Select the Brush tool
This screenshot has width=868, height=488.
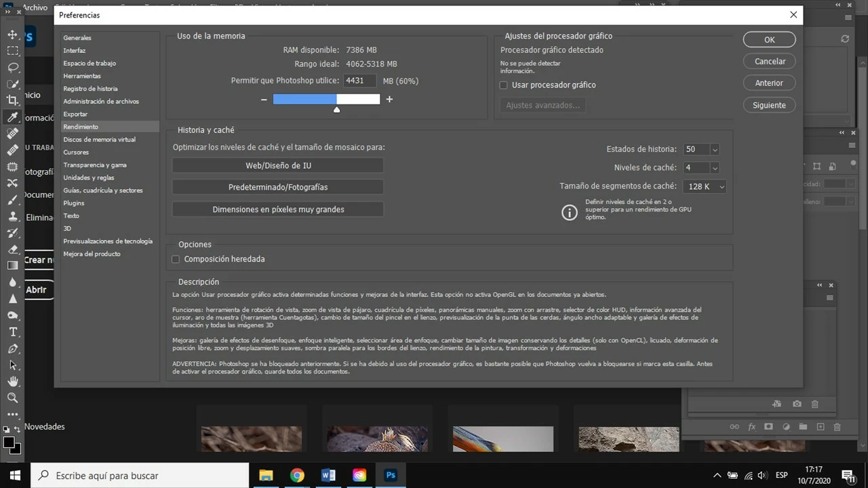point(12,200)
